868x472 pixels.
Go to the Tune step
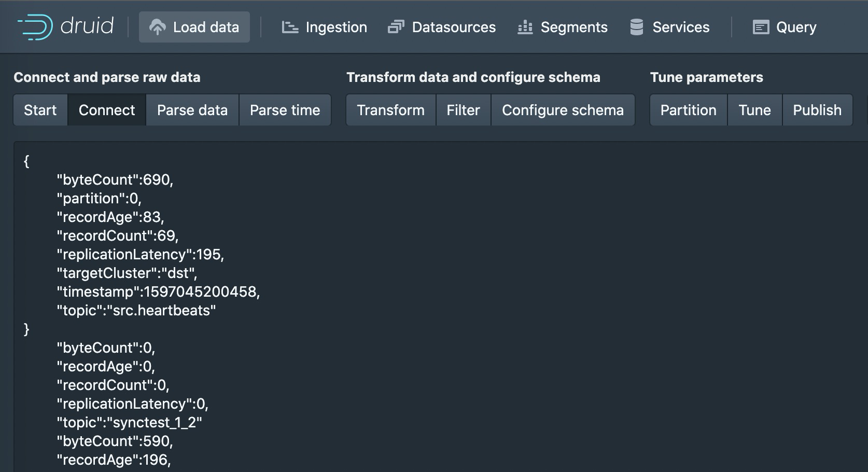[x=755, y=110]
